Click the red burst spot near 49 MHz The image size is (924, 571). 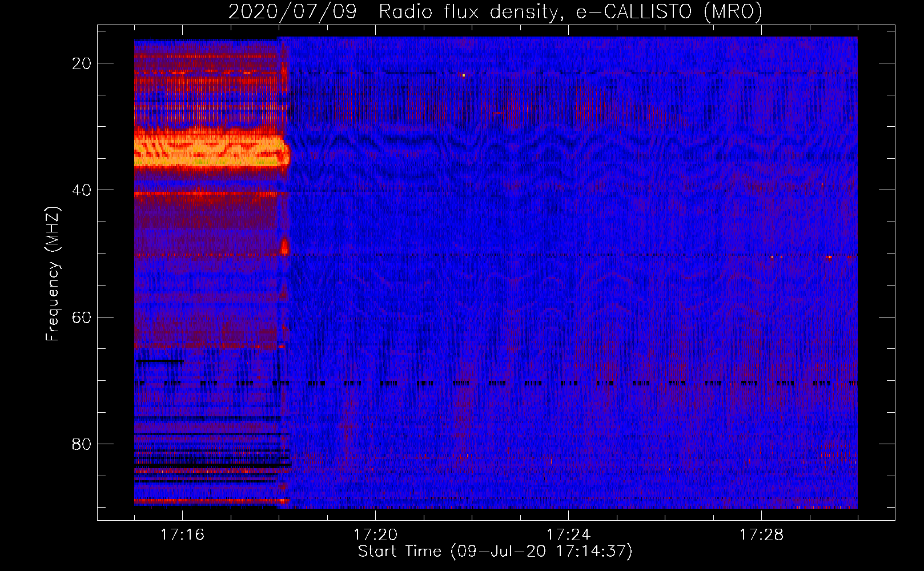(x=284, y=247)
